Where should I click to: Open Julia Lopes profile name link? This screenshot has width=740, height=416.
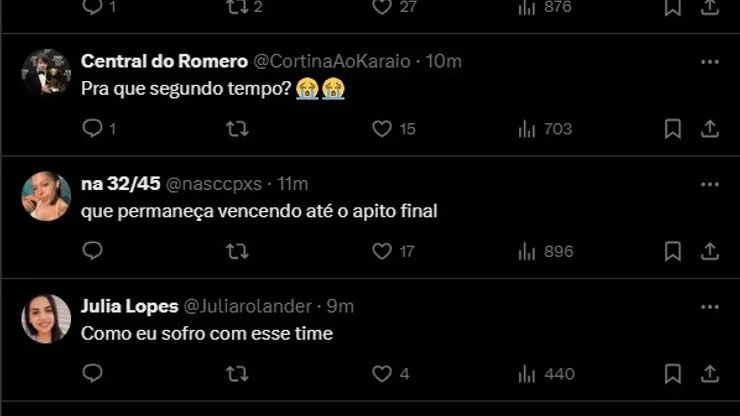[129, 306]
